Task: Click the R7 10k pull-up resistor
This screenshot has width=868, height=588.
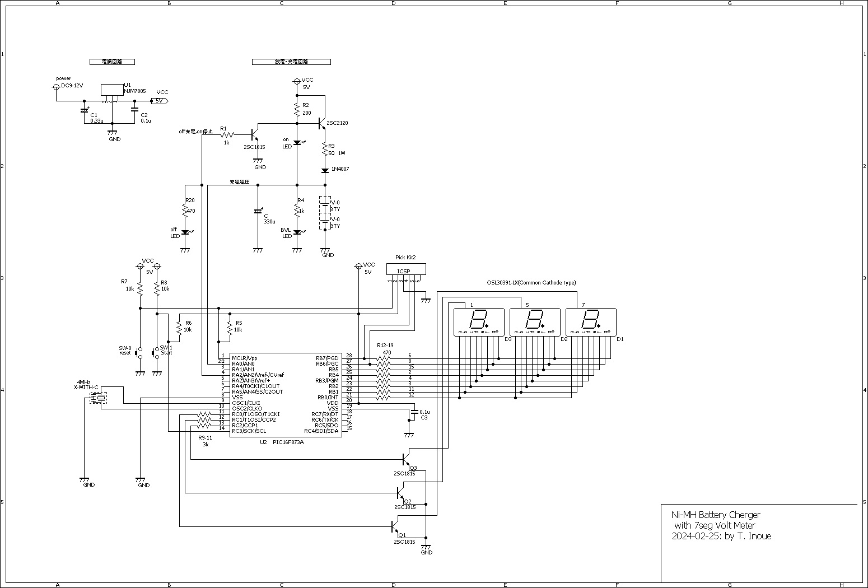Action: point(140,289)
